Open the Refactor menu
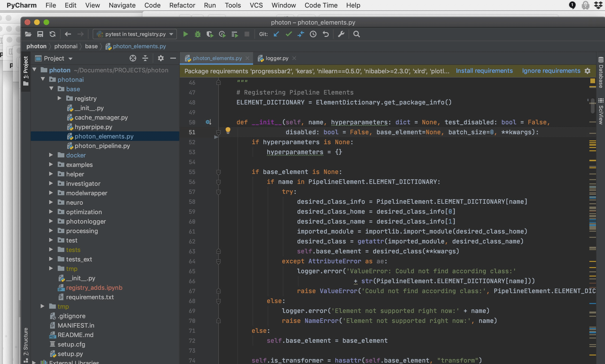 coord(182,5)
